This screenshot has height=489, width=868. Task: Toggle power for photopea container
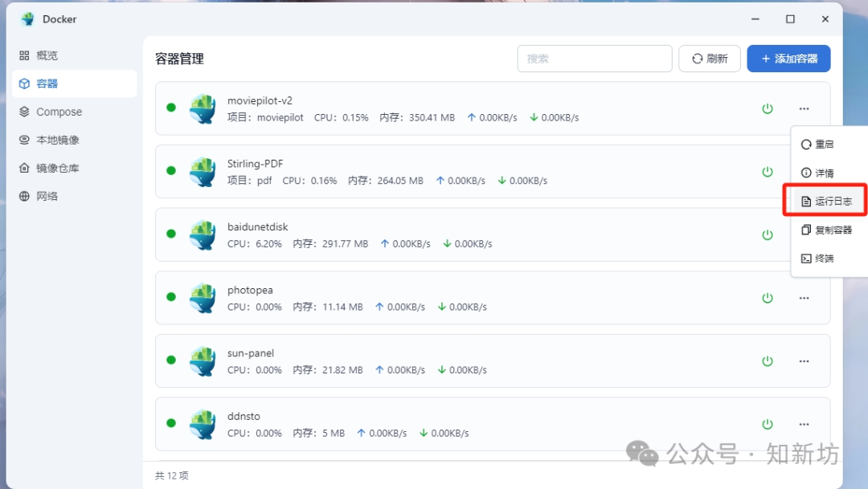tap(768, 298)
